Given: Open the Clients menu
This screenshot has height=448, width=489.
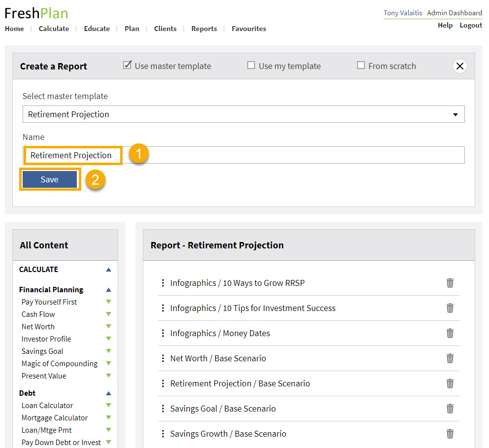Looking at the screenshot, I should coord(165,29).
